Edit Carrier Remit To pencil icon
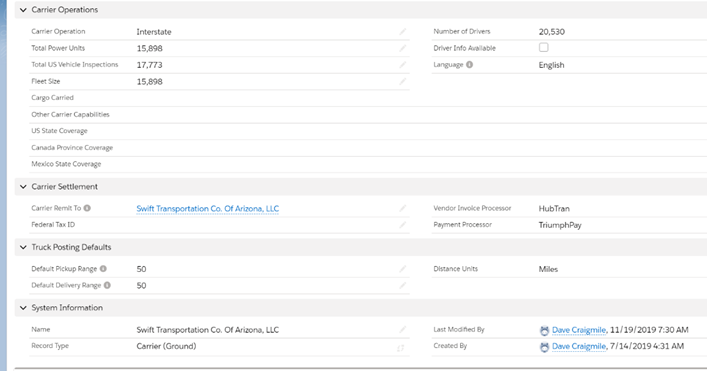Screen dimensions: 707x371 pos(402,208)
